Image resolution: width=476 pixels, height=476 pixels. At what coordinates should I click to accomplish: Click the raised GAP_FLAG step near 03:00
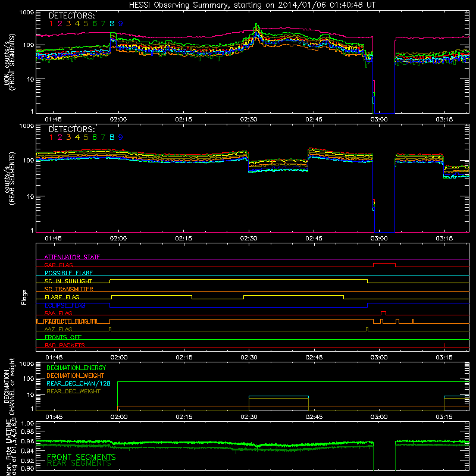coord(384,264)
